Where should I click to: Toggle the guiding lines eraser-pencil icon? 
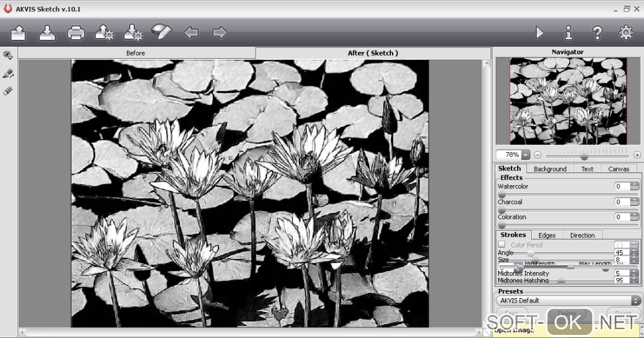pos(162,32)
